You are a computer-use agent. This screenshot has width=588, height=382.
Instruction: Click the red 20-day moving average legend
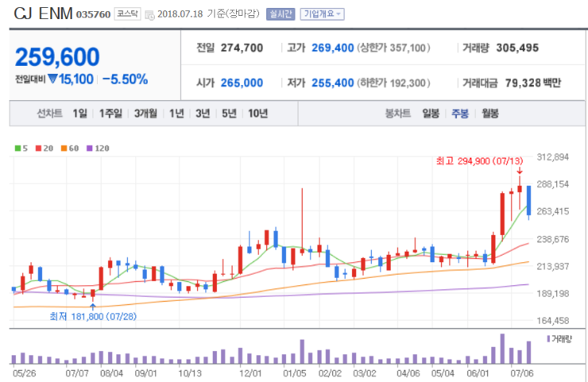pos(44,148)
